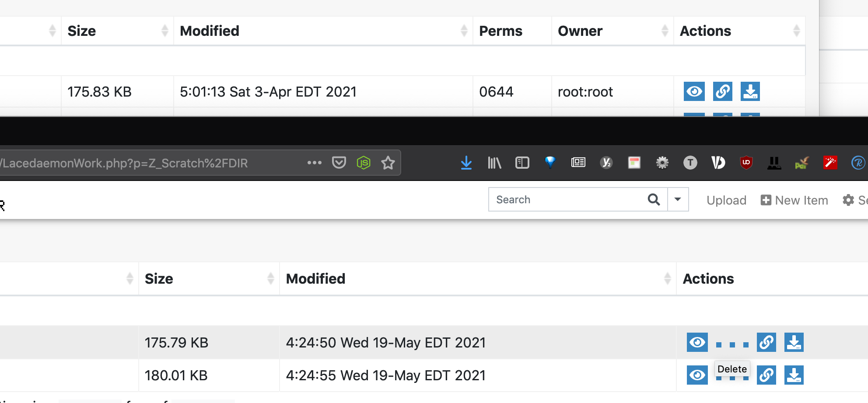
Task: Toggle the browser sidebar icon
Action: coord(522,163)
